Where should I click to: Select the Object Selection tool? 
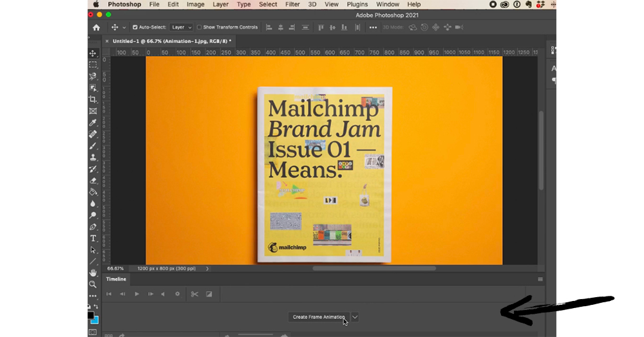tap(93, 87)
